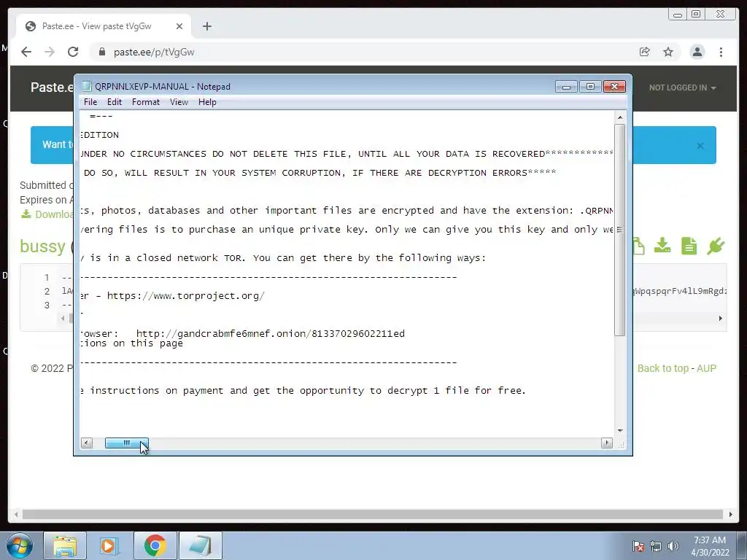The image size is (747, 560).
Task: Open a new Chrome tab
Action: tap(206, 26)
